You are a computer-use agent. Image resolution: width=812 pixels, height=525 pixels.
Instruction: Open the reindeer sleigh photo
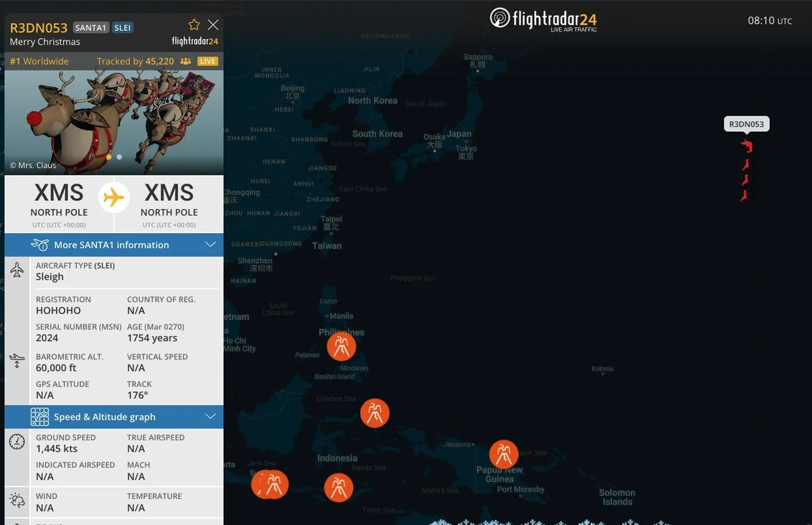tap(114, 122)
